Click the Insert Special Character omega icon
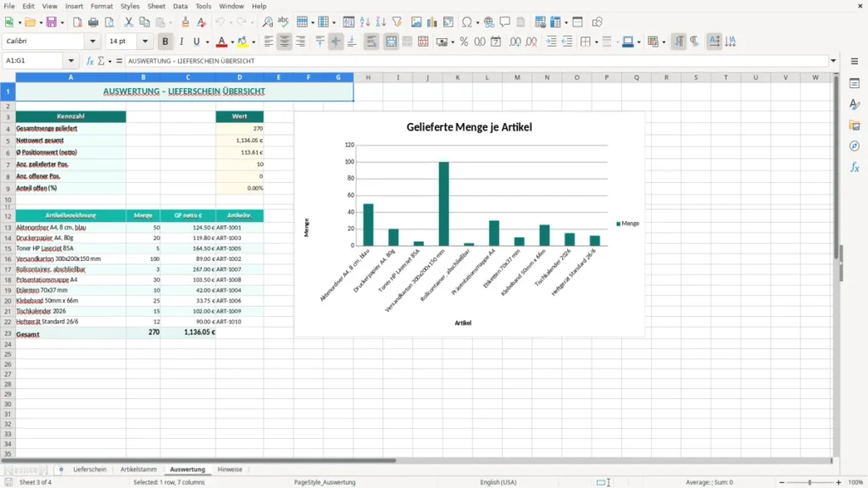 tap(467, 22)
